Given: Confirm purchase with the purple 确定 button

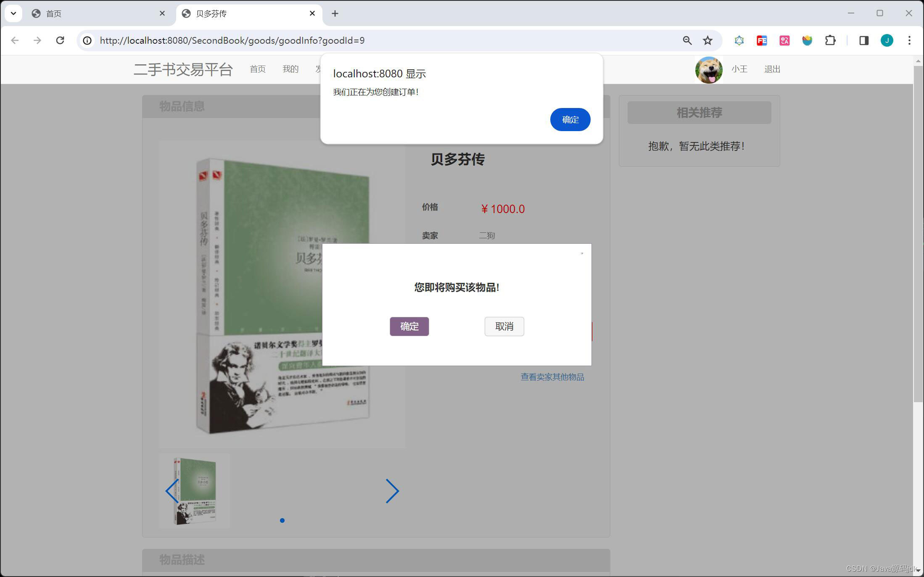Looking at the screenshot, I should point(409,327).
